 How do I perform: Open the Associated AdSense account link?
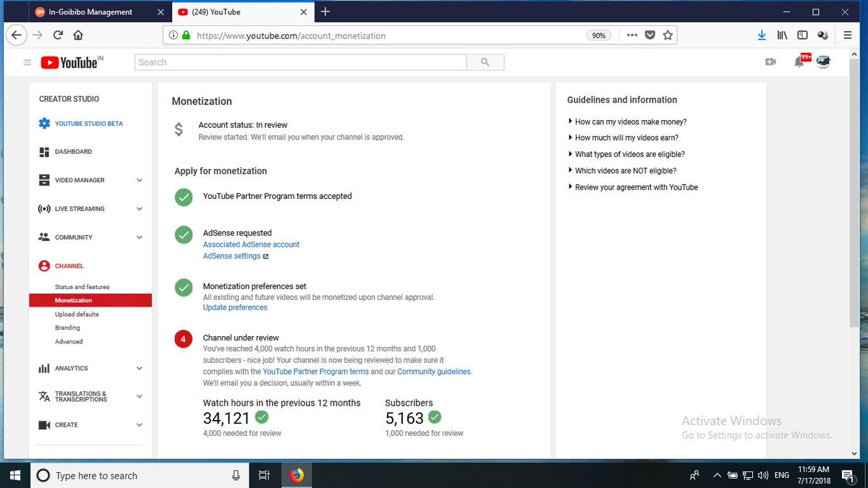pyautogui.click(x=251, y=244)
